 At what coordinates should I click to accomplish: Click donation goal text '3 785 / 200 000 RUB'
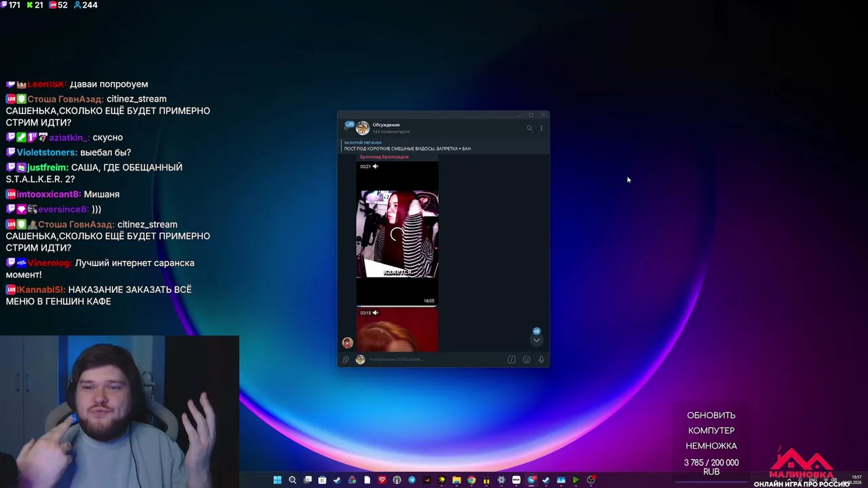click(711, 467)
